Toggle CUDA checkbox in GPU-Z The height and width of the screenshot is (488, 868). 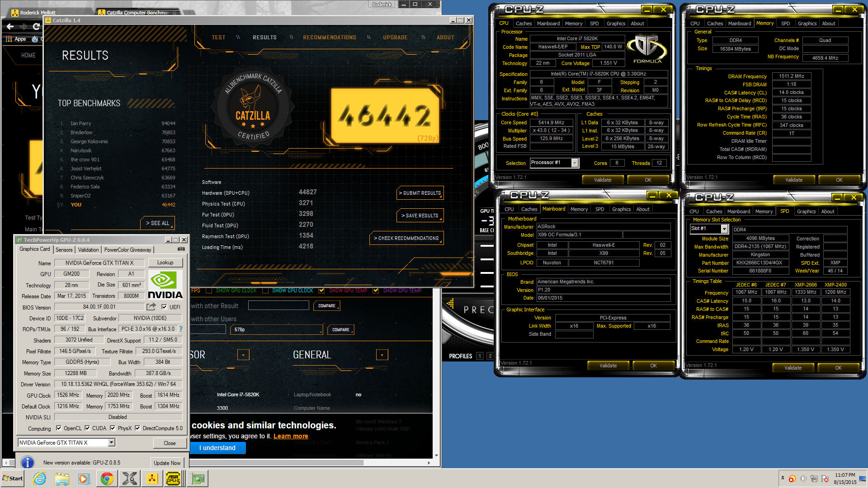point(87,428)
